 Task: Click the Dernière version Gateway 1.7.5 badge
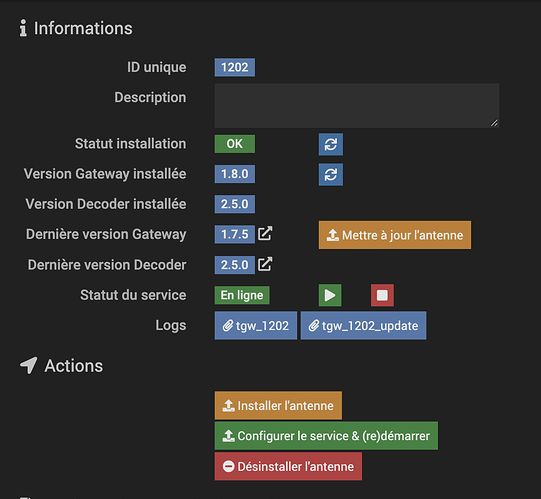pos(235,234)
